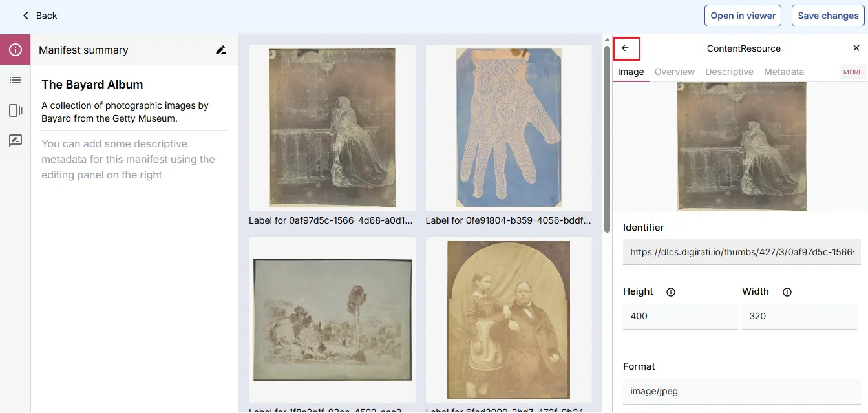868x413 pixels.
Task: Open the manifest in viewer
Action: pos(743,15)
